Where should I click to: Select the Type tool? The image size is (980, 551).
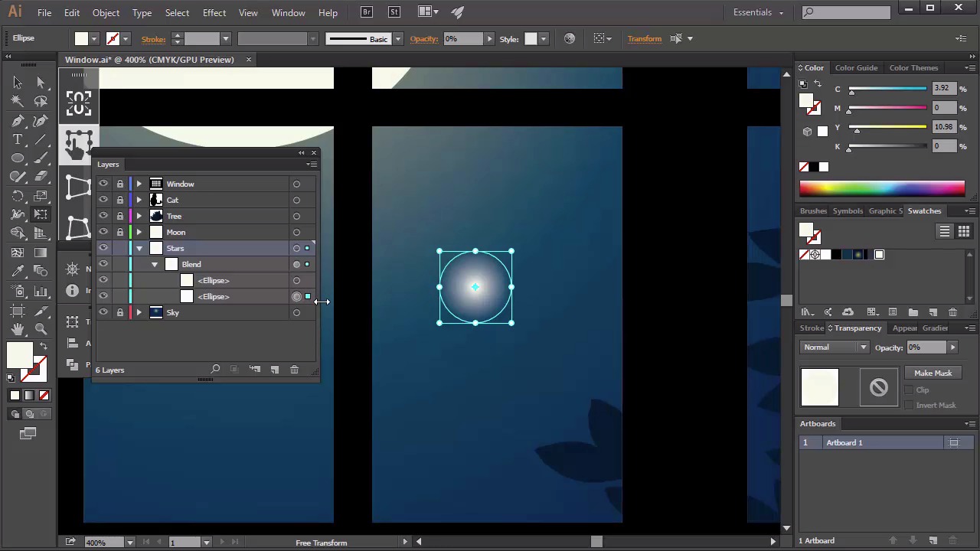click(18, 139)
